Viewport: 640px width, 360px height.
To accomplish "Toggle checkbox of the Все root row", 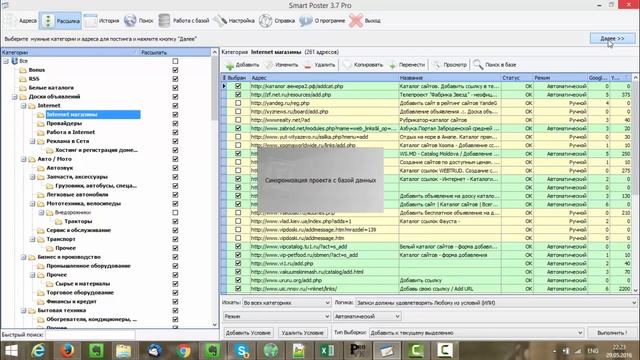I will tap(175, 61).
